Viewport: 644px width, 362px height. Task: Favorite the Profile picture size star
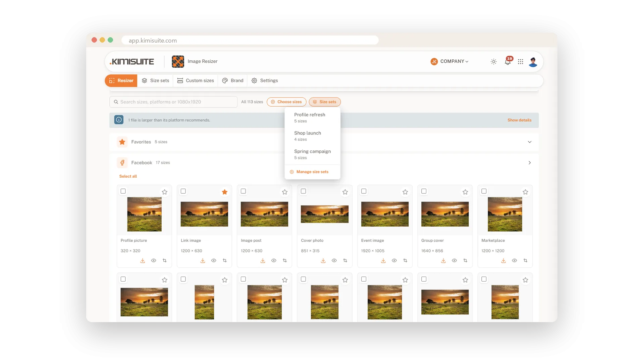164,192
